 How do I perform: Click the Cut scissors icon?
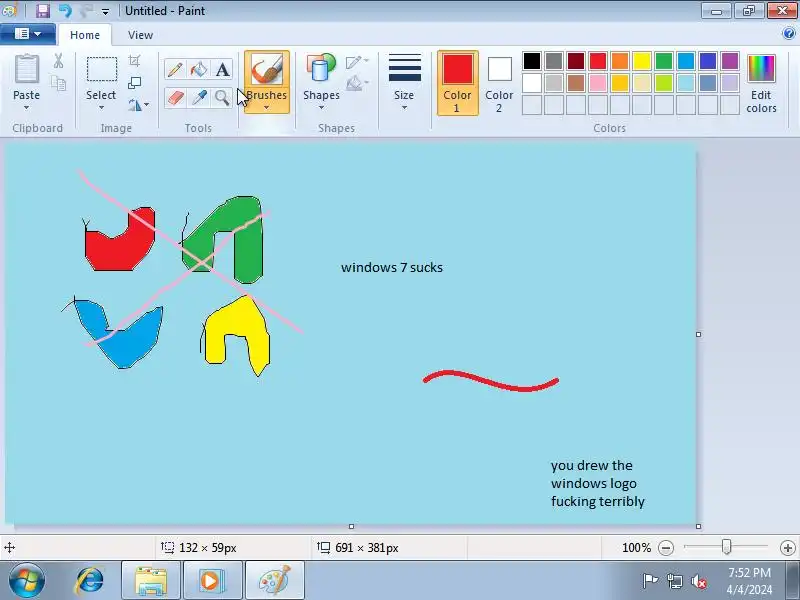coord(59,61)
